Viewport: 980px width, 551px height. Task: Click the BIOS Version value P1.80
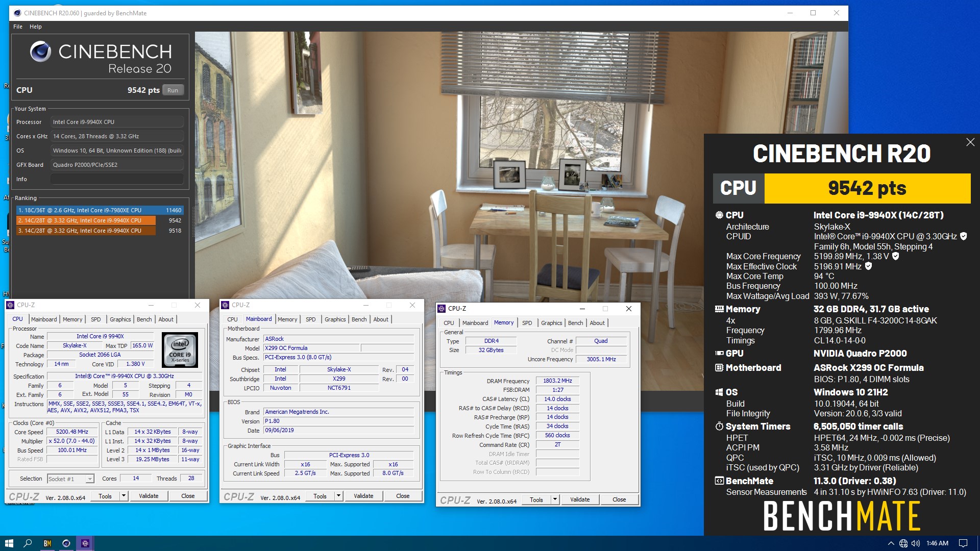pos(338,421)
